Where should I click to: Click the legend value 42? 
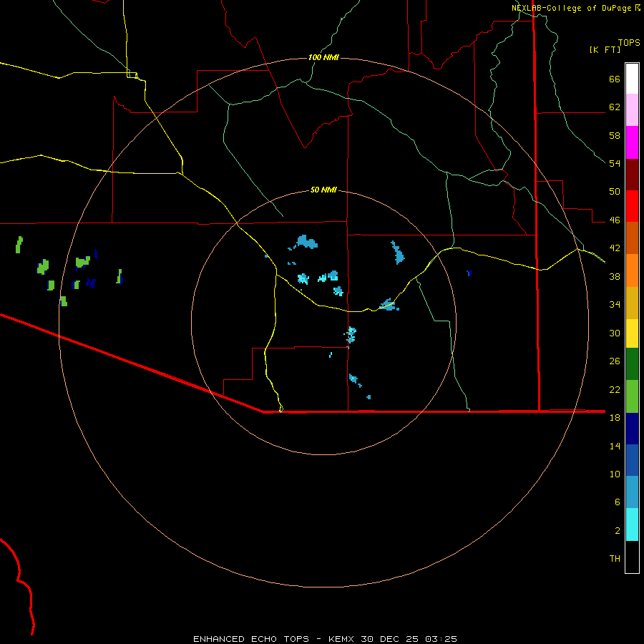point(615,248)
